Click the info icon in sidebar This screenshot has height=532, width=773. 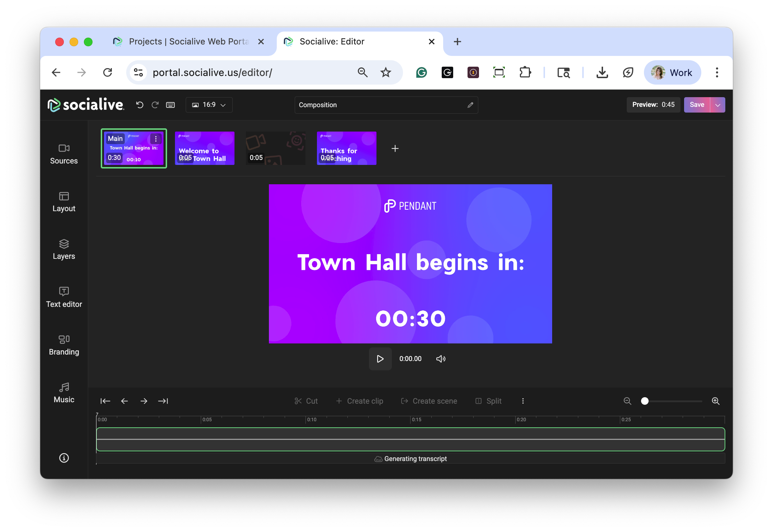[64, 458]
